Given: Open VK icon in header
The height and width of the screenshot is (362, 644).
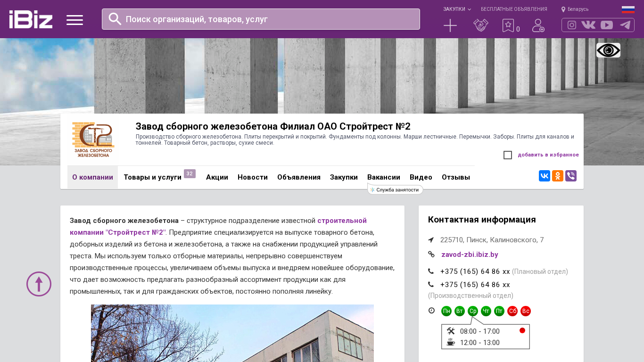Looking at the screenshot, I should pyautogui.click(x=588, y=25).
